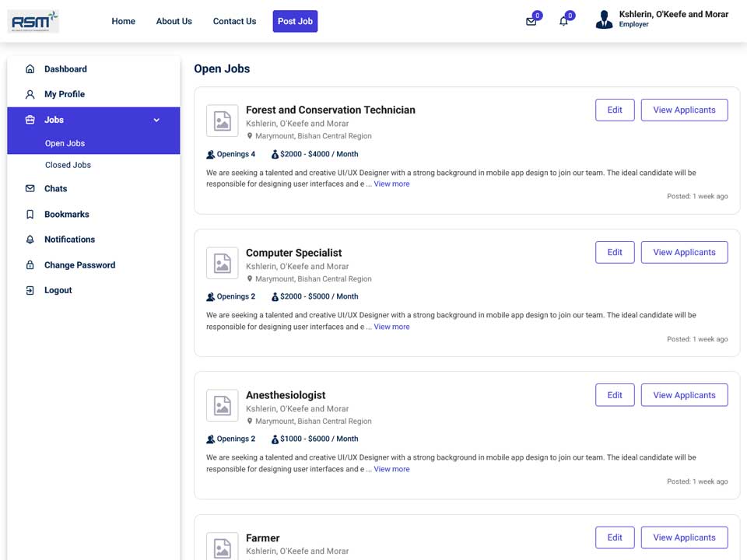The image size is (747, 560).
Task: Open Contact Us in top navigation
Action: pyautogui.click(x=234, y=22)
